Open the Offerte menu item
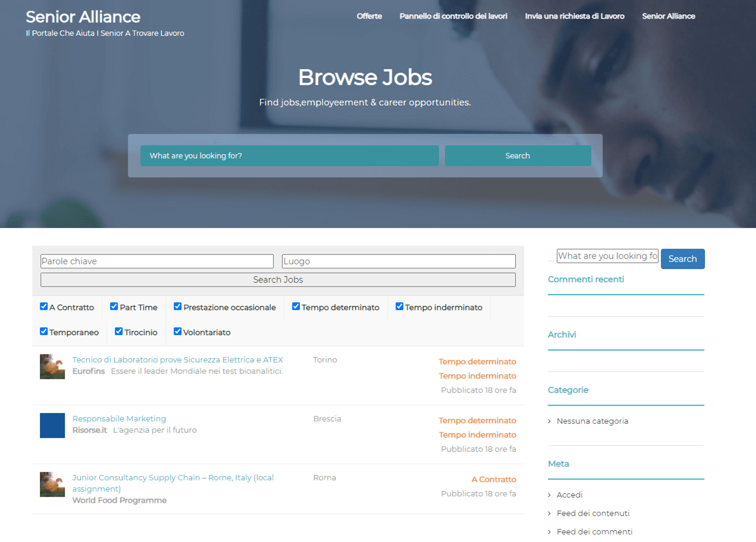 click(x=369, y=16)
